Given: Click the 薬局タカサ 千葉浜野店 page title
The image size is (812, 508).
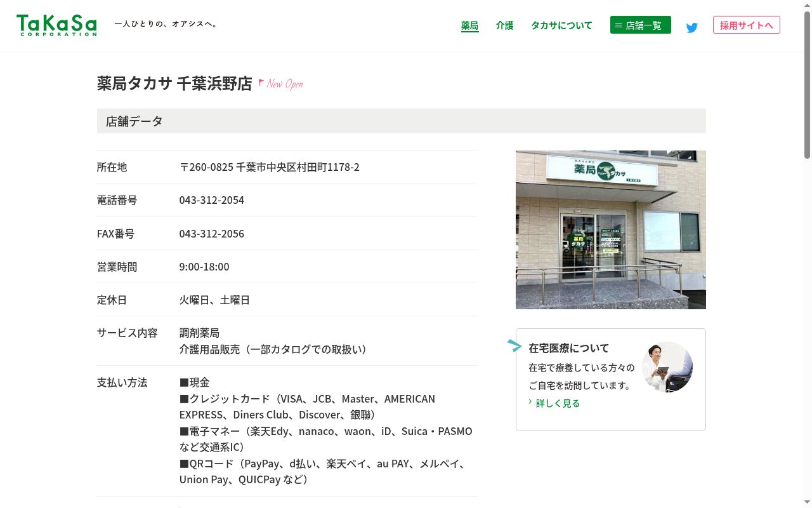Looking at the screenshot, I should 174,84.
